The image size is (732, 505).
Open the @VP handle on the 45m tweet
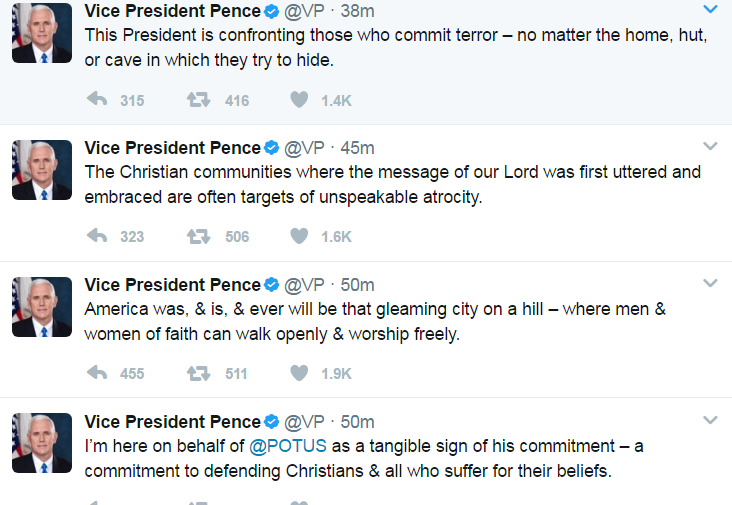[x=305, y=148]
